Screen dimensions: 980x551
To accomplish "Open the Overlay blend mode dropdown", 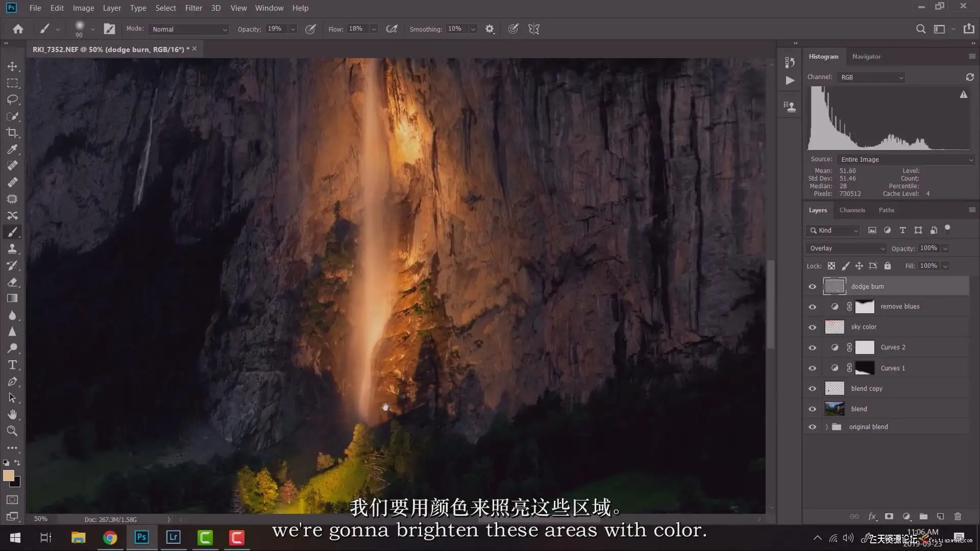I will click(846, 248).
